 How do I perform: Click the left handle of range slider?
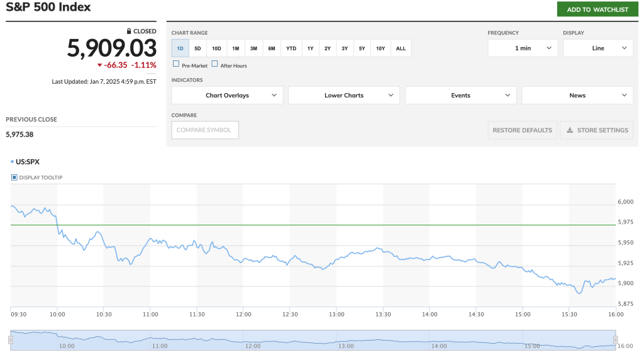pos(10,340)
